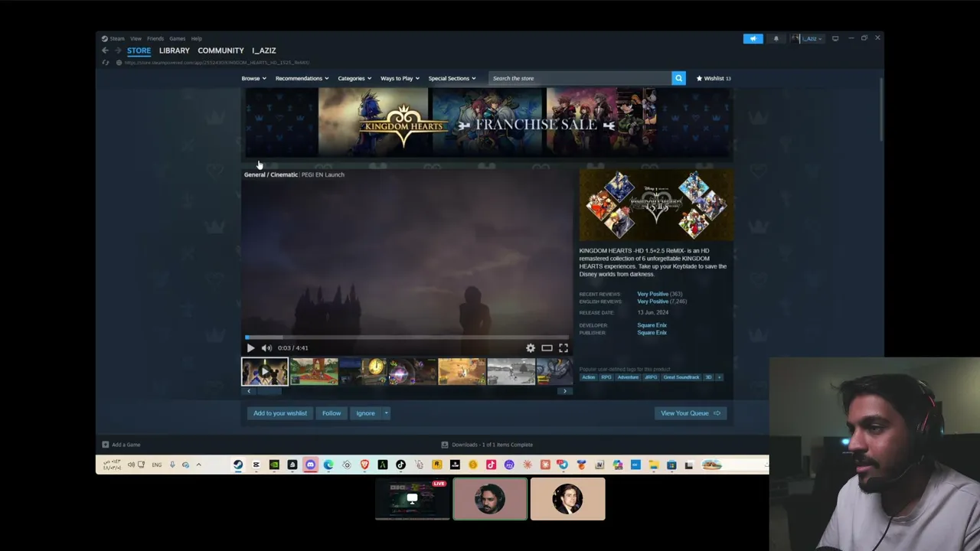
Task: Seek along the trailer progress bar
Action: coord(407,337)
